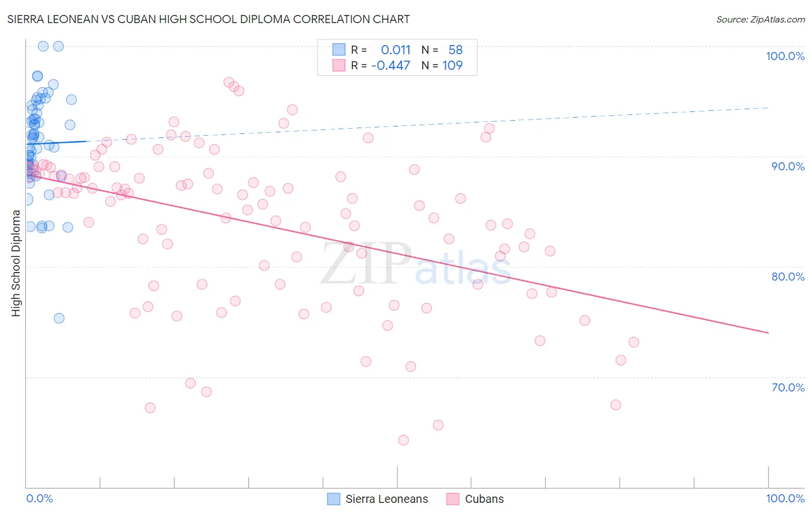Click the 100.0% x-axis label

pyautogui.click(x=785, y=498)
